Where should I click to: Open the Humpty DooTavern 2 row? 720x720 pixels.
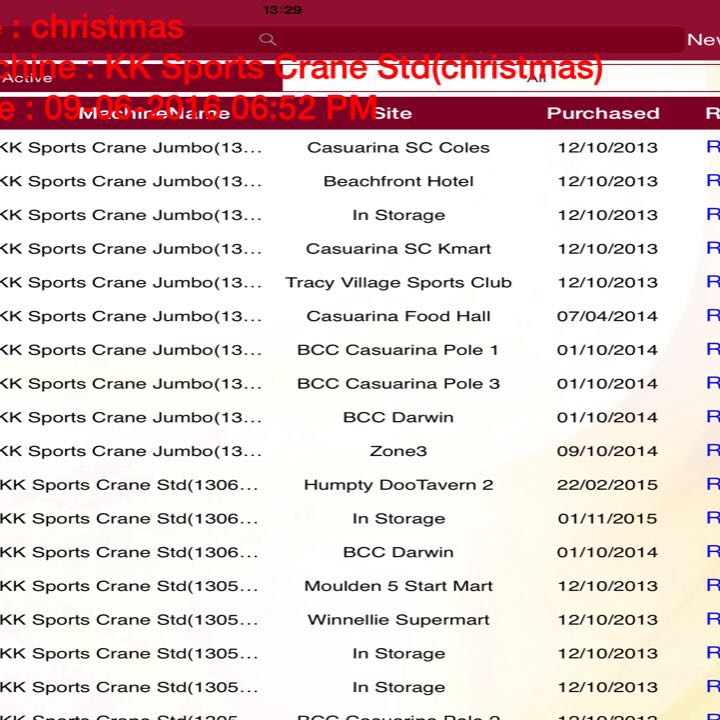[x=398, y=485]
